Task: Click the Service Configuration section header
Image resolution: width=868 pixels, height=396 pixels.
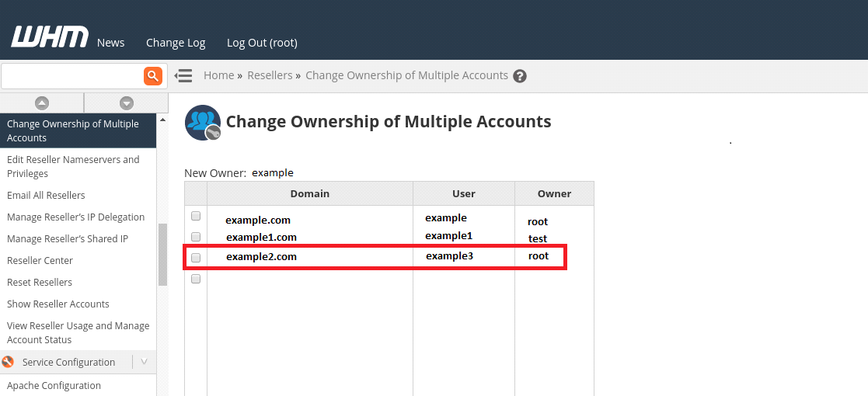Action: pyautogui.click(x=78, y=363)
